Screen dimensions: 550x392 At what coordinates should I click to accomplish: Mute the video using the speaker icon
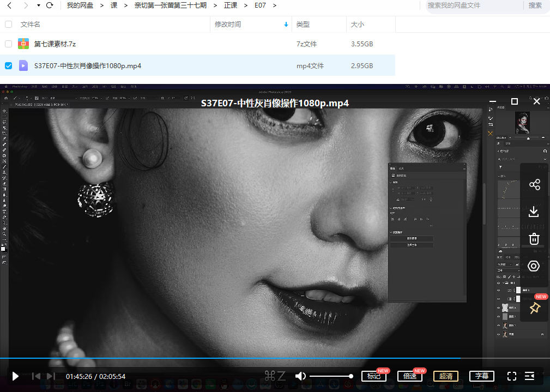(300, 376)
